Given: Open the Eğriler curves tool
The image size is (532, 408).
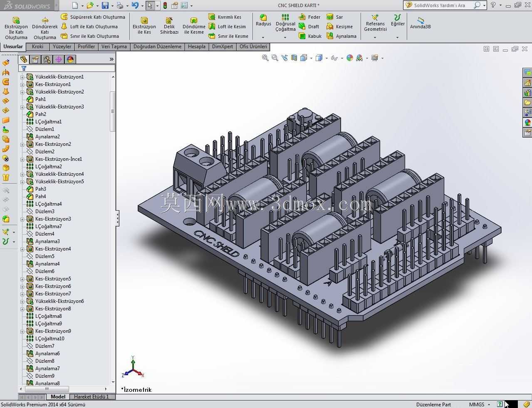Looking at the screenshot, I should point(398,20).
